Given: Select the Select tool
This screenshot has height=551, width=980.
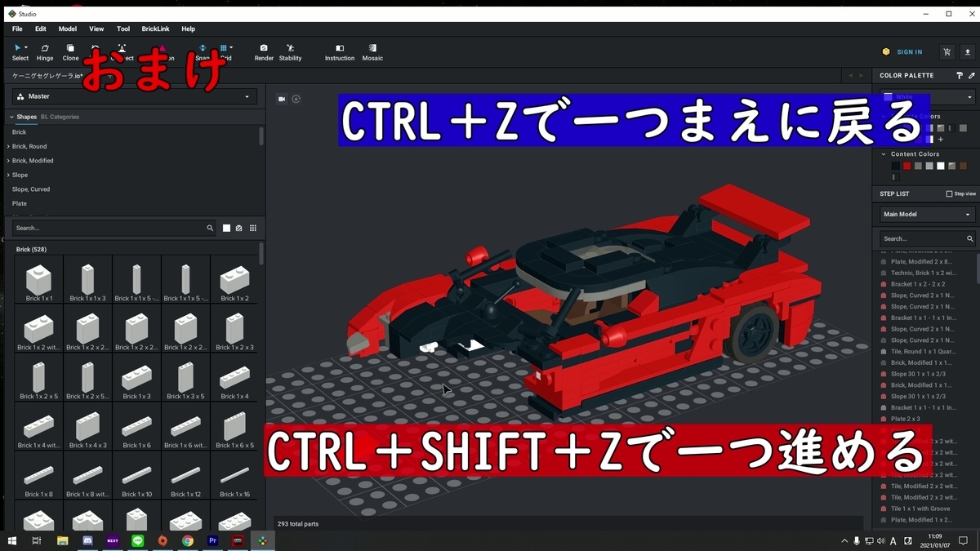Looking at the screenshot, I should tap(20, 52).
